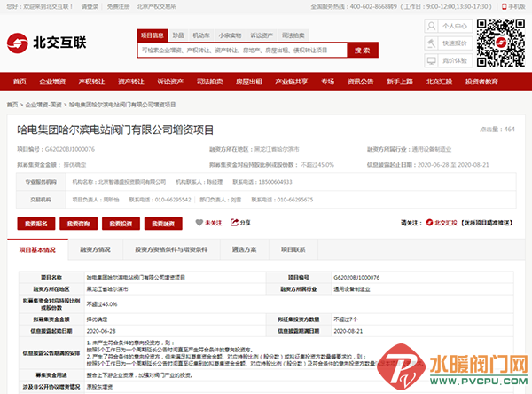
Task: Click the 北交汇投 red logo icon
Action: tap(429, 223)
